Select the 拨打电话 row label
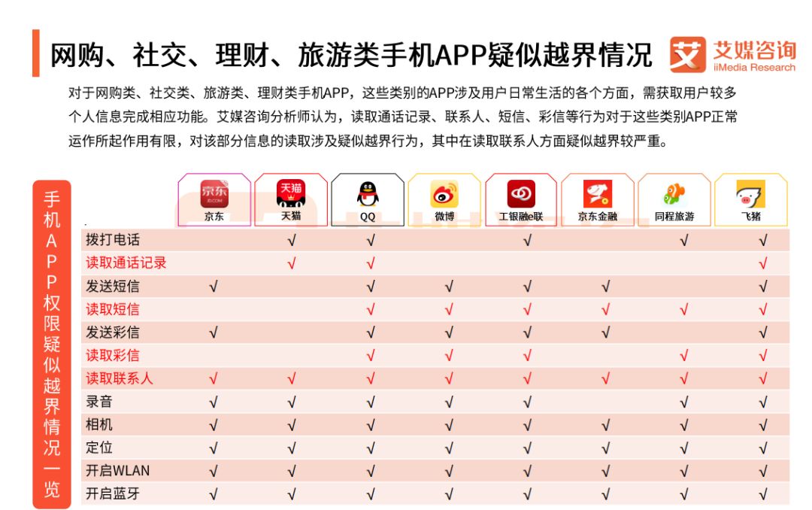812x510 pixels. click(x=113, y=239)
